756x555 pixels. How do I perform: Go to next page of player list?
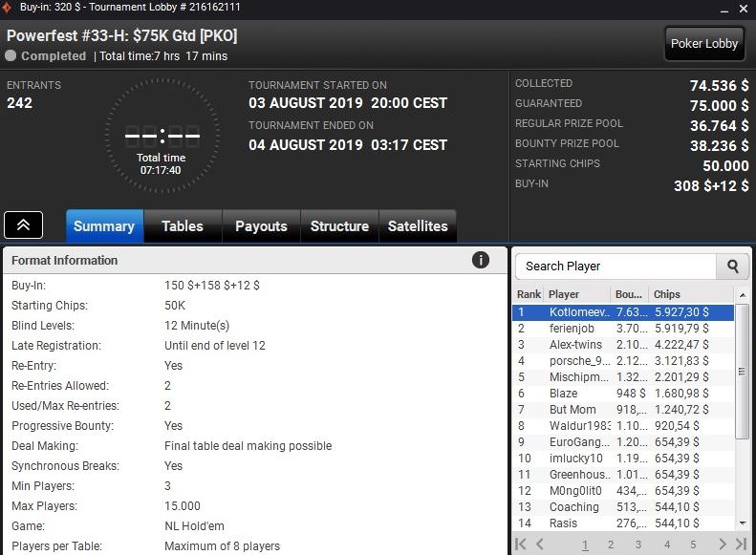click(x=722, y=544)
